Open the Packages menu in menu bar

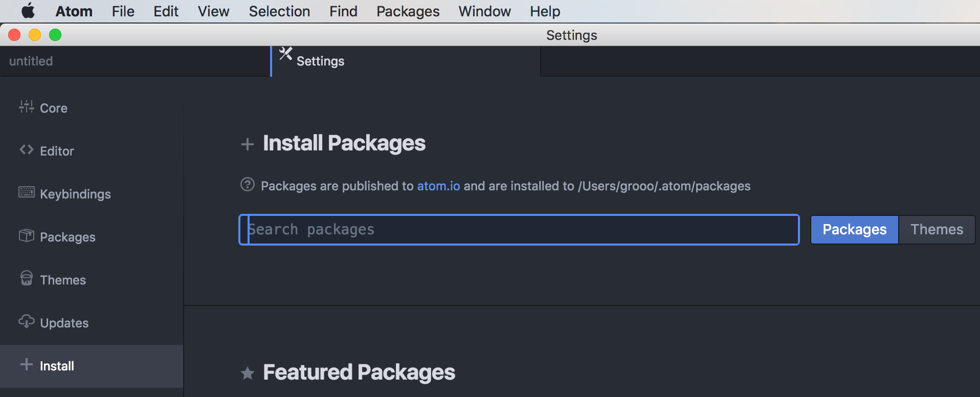[x=408, y=11]
